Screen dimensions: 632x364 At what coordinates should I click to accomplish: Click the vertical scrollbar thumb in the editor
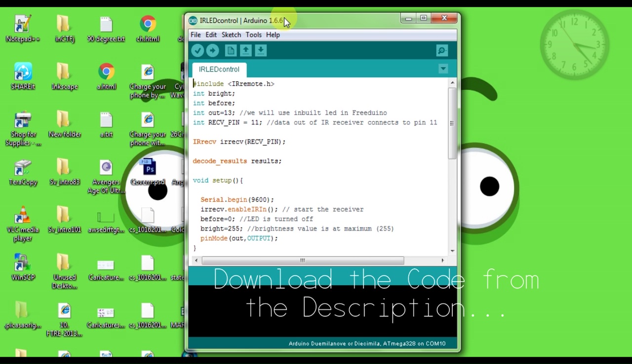[452, 123]
